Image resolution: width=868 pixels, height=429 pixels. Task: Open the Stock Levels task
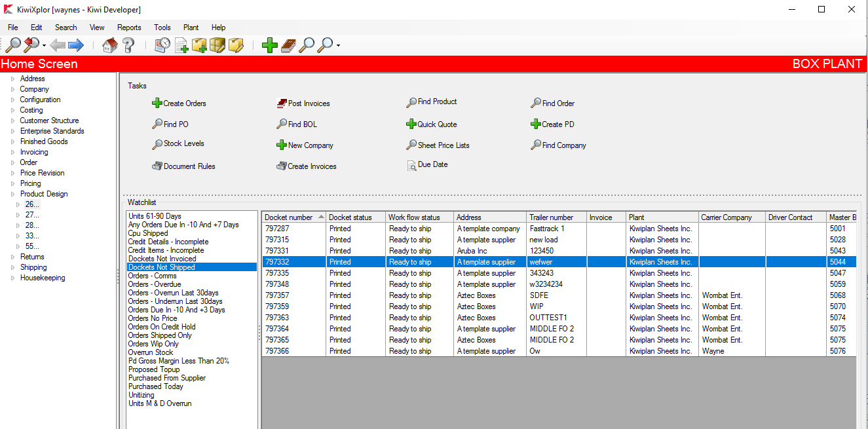[x=178, y=143]
